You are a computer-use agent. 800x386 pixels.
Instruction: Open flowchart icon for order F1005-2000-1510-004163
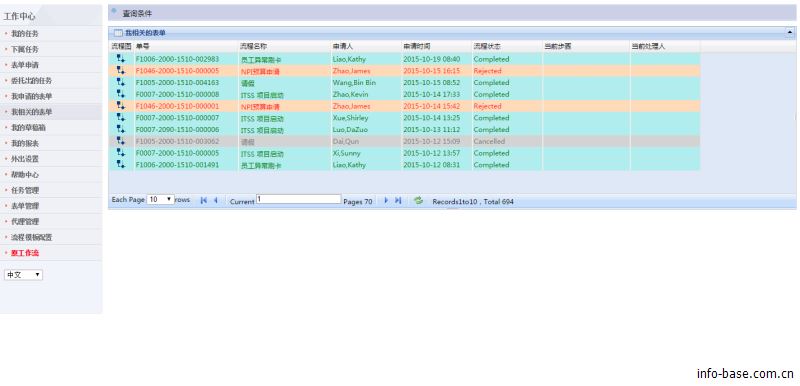click(x=121, y=82)
